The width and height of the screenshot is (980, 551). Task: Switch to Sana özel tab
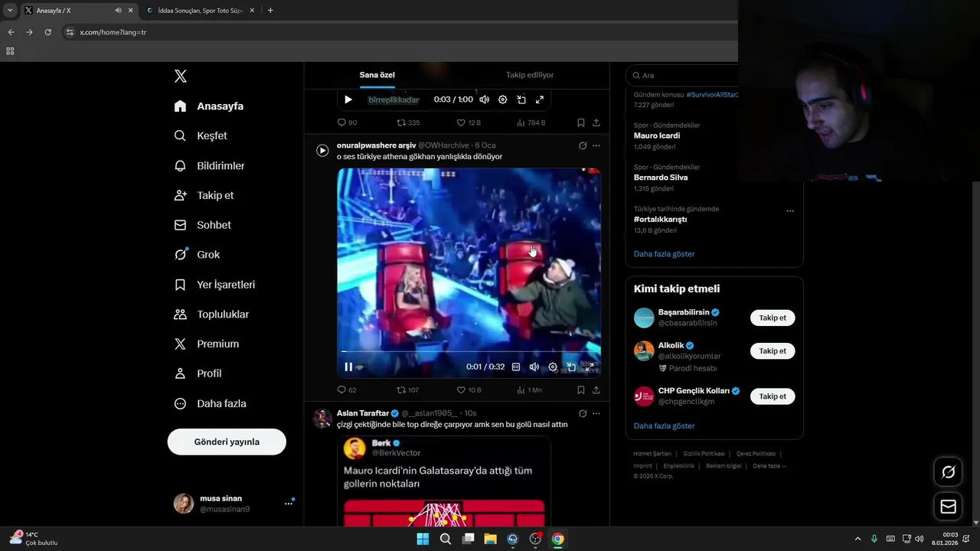pyautogui.click(x=377, y=75)
